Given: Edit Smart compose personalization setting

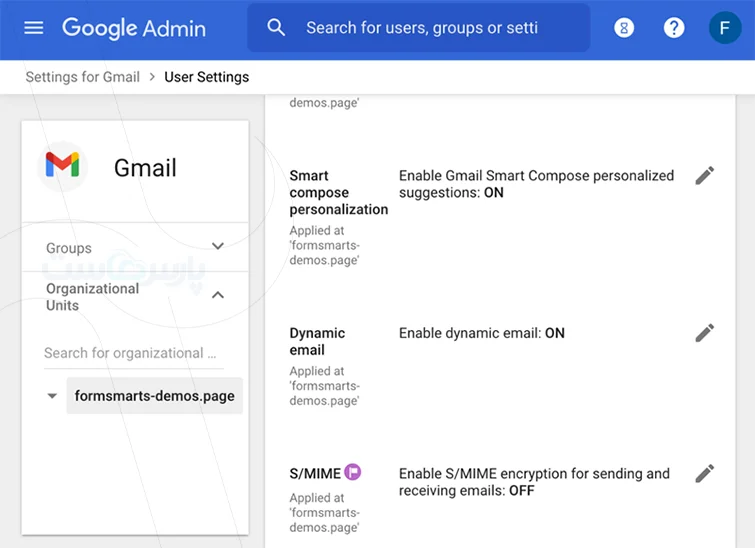Looking at the screenshot, I should (x=704, y=176).
